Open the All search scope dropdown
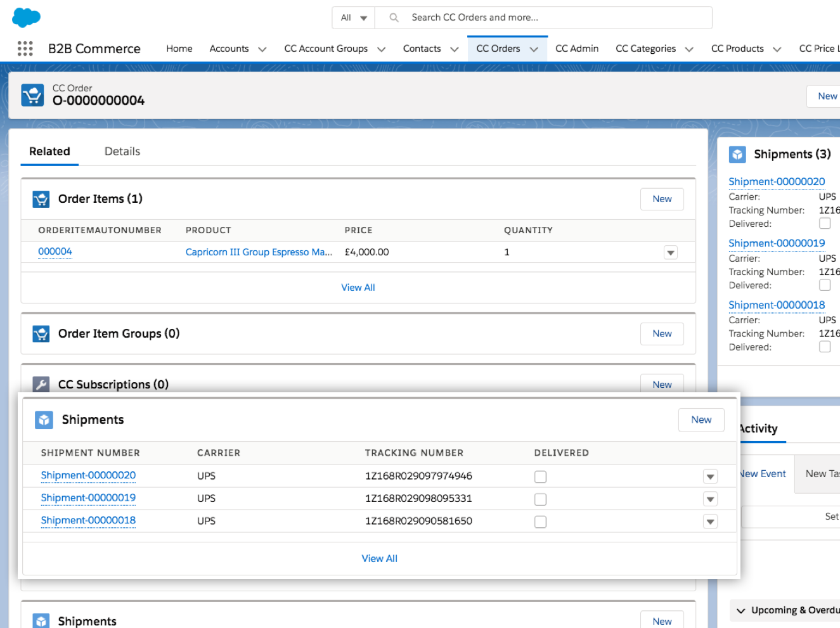This screenshot has width=840, height=628. tap(354, 18)
